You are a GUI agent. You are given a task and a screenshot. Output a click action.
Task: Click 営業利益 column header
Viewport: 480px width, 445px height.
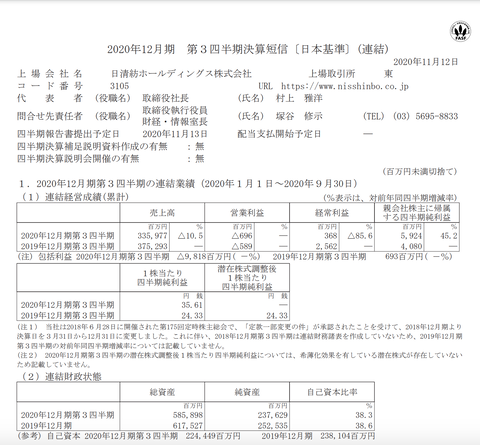pos(247,213)
